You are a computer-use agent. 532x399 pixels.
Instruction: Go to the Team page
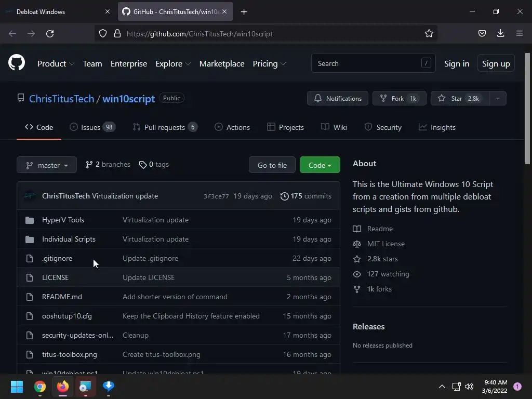92,64
